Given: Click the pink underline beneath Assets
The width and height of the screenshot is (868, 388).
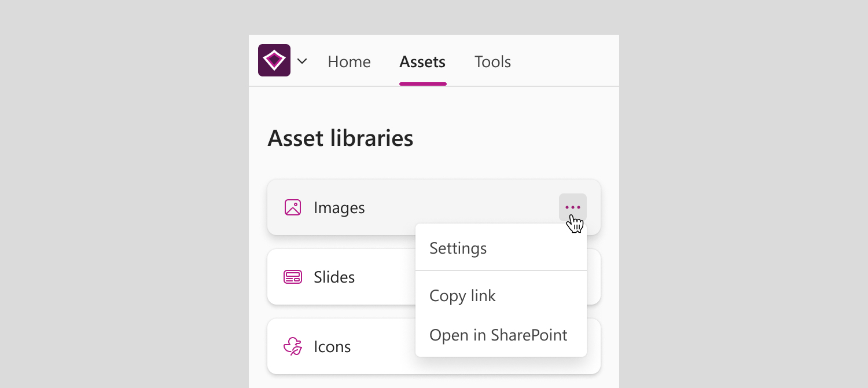Looking at the screenshot, I should [423, 84].
